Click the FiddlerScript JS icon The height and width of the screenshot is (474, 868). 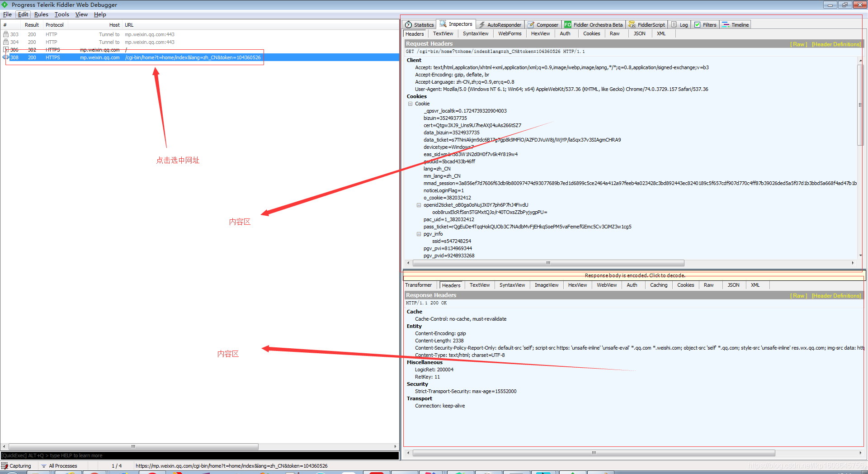pyautogui.click(x=632, y=25)
